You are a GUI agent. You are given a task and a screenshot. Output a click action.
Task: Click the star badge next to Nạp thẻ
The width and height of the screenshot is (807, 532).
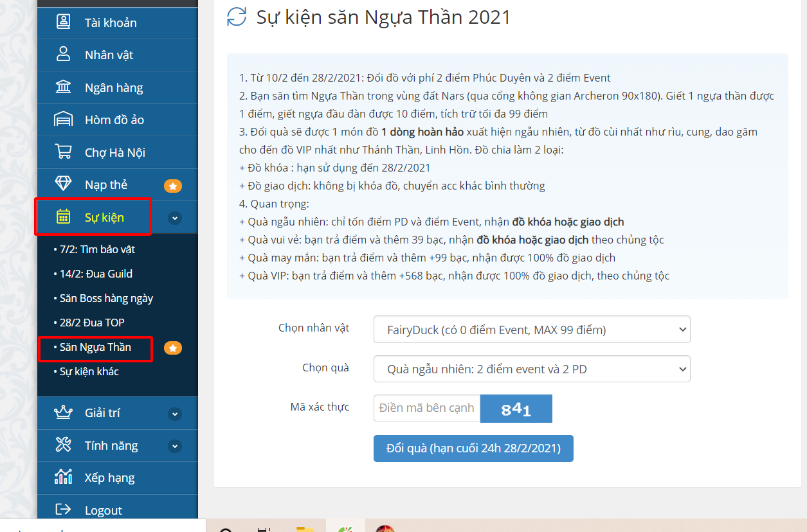pos(173,186)
